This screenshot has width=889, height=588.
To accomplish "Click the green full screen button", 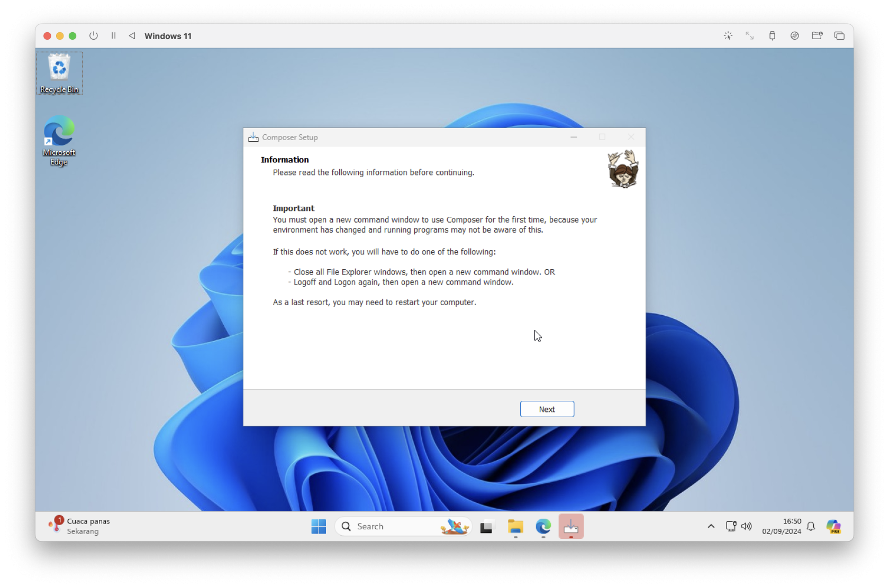I will (x=72, y=36).
